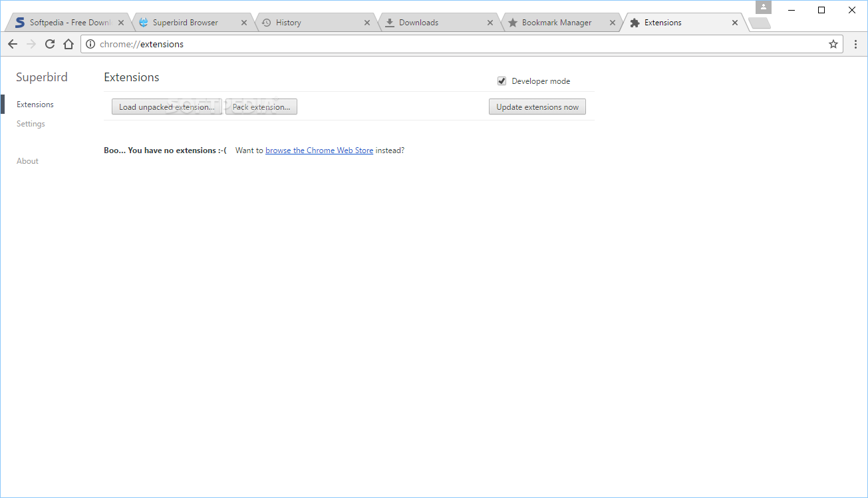
Task: Open the home page icon
Action: coord(68,44)
